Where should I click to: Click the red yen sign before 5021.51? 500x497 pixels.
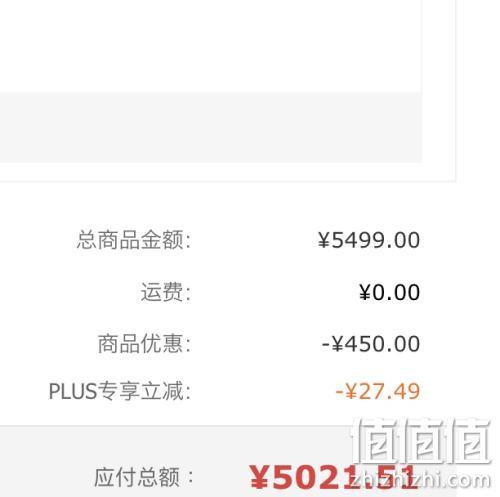[260, 478]
